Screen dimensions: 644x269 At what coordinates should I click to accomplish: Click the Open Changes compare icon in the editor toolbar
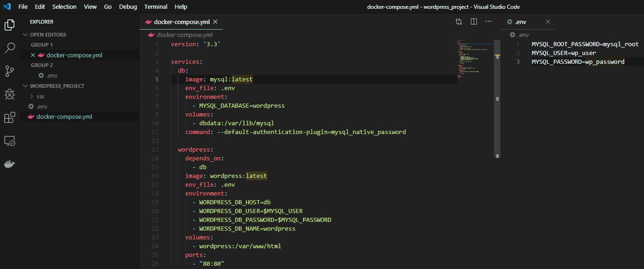coord(459,22)
